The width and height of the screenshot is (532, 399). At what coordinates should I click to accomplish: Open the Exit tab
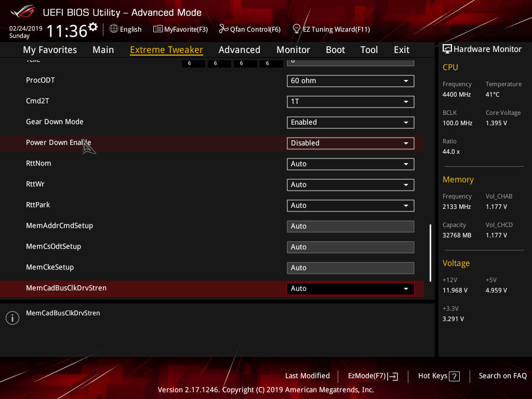tap(402, 50)
